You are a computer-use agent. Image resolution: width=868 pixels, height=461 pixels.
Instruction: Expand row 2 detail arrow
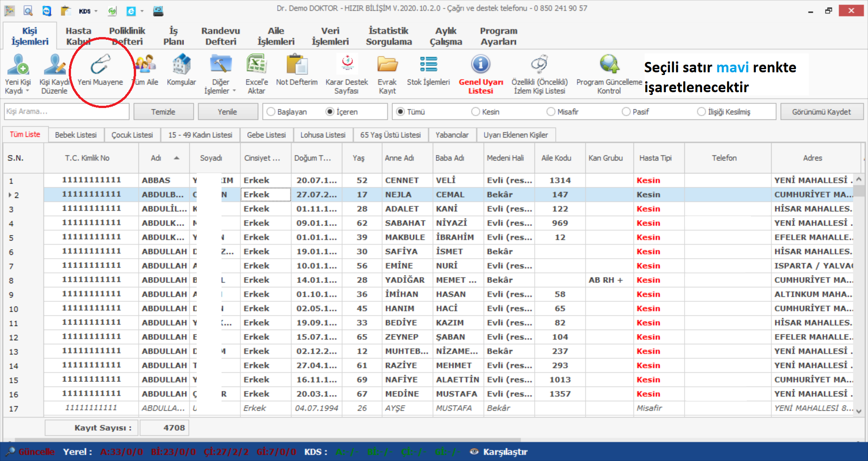10,195
